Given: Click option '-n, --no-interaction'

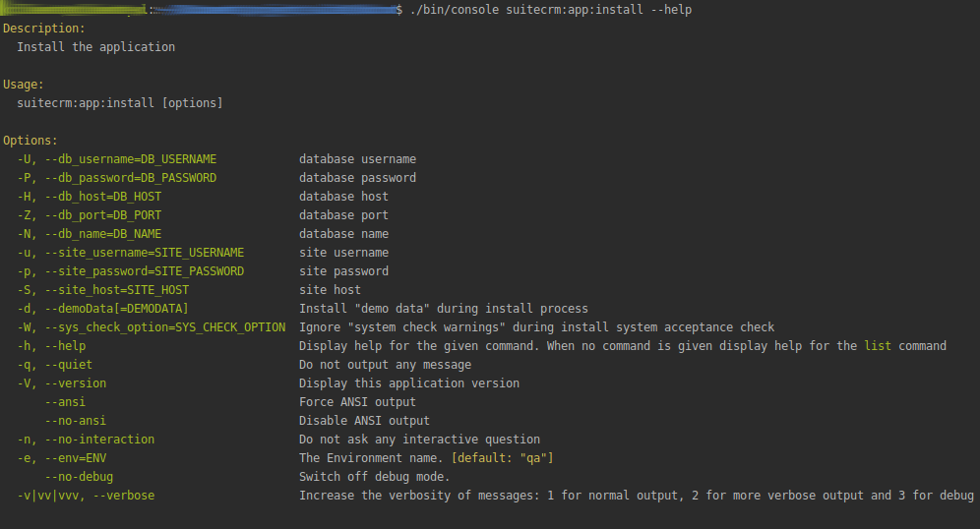Looking at the screenshot, I should [x=86, y=441].
